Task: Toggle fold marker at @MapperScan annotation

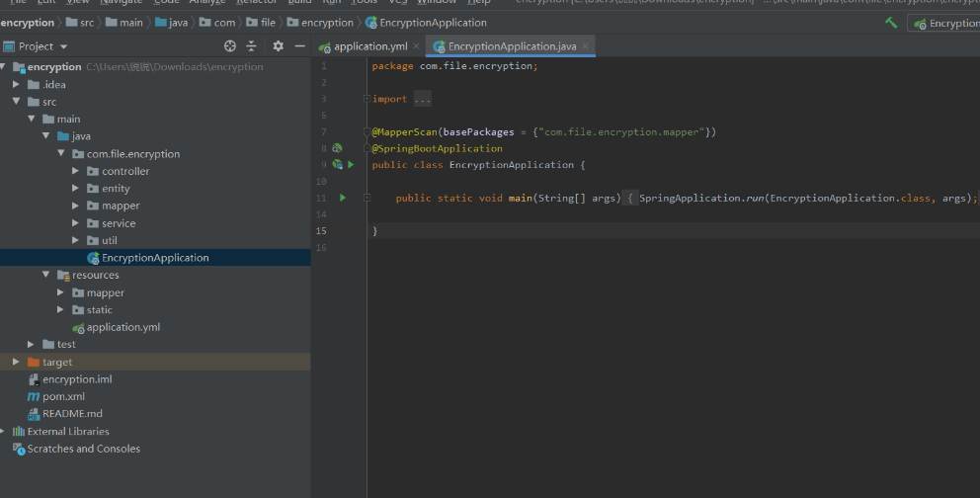Action: (367, 132)
